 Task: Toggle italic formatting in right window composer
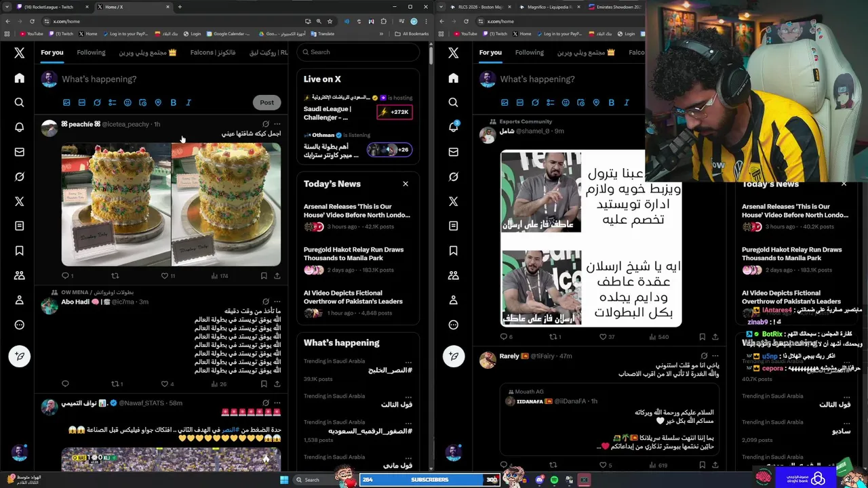627,102
